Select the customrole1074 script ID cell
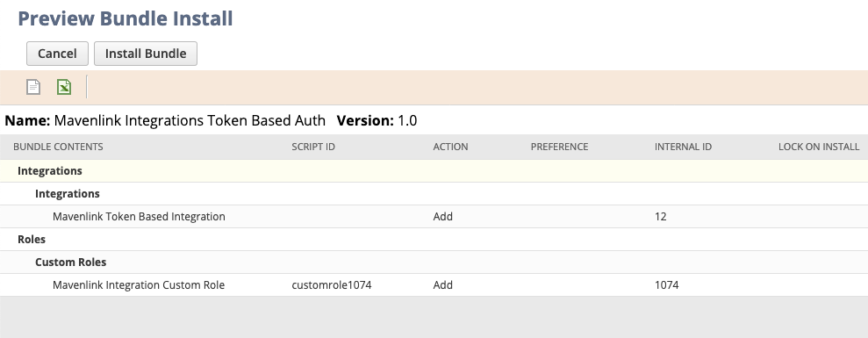Screen dimensions: 868x338 point(332,284)
